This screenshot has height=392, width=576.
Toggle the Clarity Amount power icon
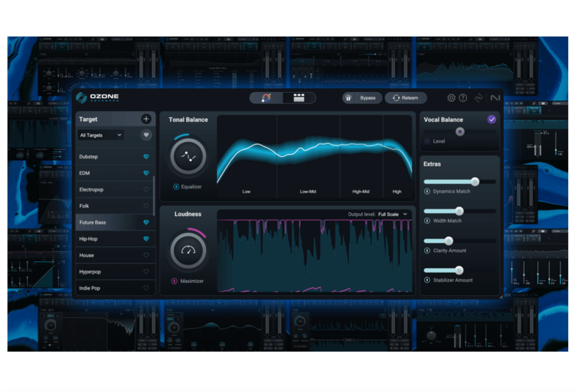coord(427,251)
